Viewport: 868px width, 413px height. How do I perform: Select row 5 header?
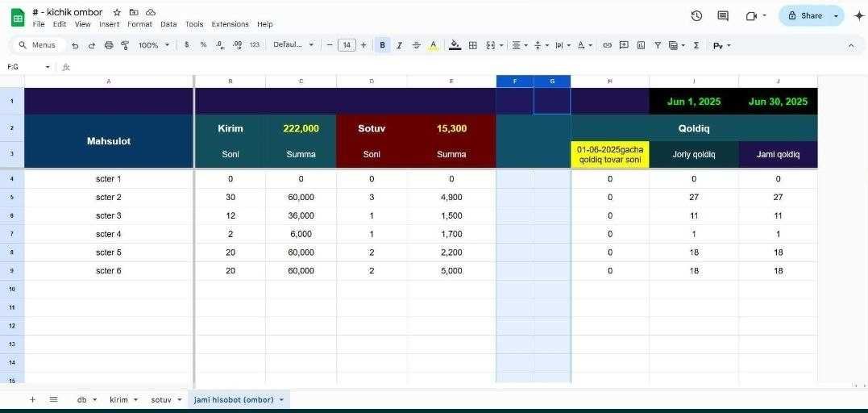coord(11,198)
